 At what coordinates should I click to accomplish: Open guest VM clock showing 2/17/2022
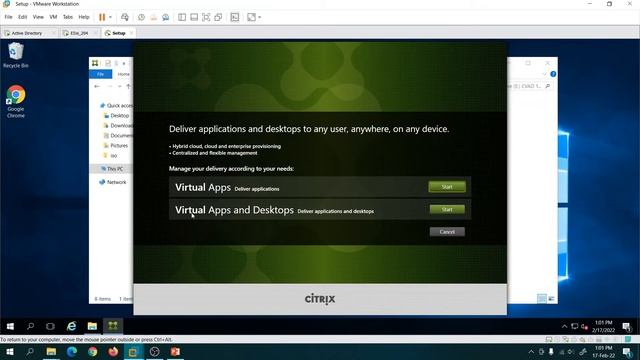pos(603,327)
